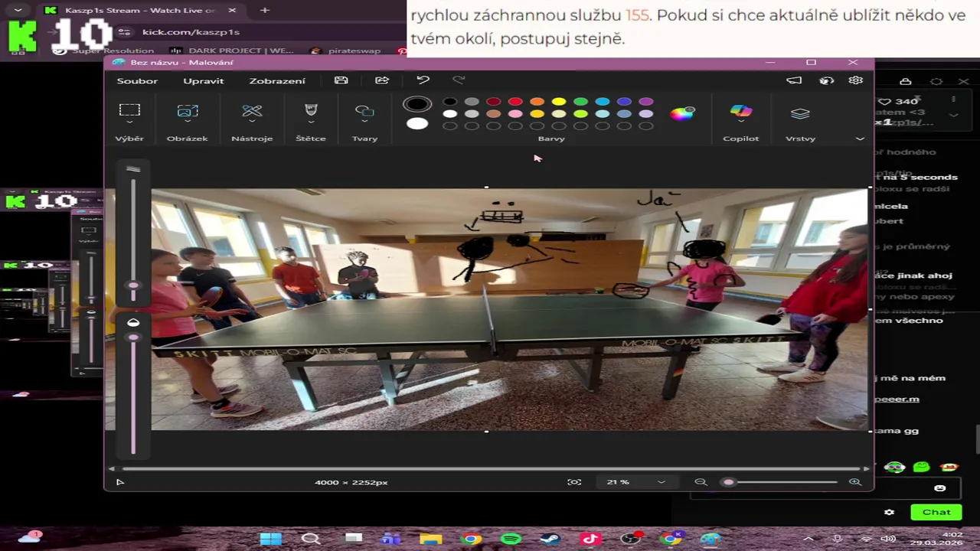The height and width of the screenshot is (551, 980).
Task: Open Paint settings gear
Action: [856, 80]
